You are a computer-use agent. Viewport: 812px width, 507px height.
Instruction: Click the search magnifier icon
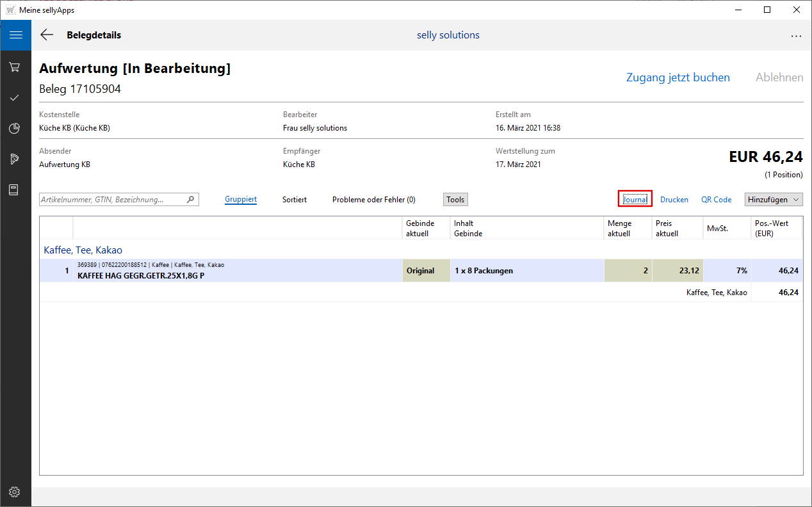pos(190,200)
